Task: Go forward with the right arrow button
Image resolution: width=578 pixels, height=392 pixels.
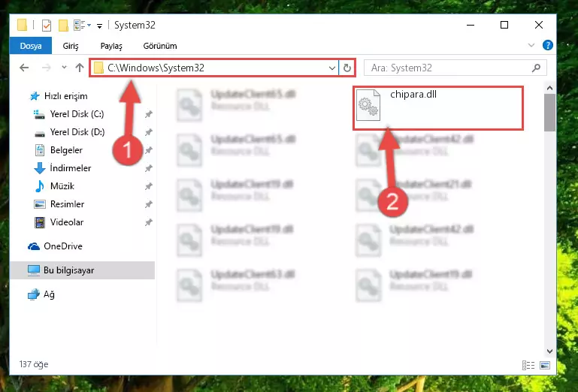Action: click(x=46, y=68)
